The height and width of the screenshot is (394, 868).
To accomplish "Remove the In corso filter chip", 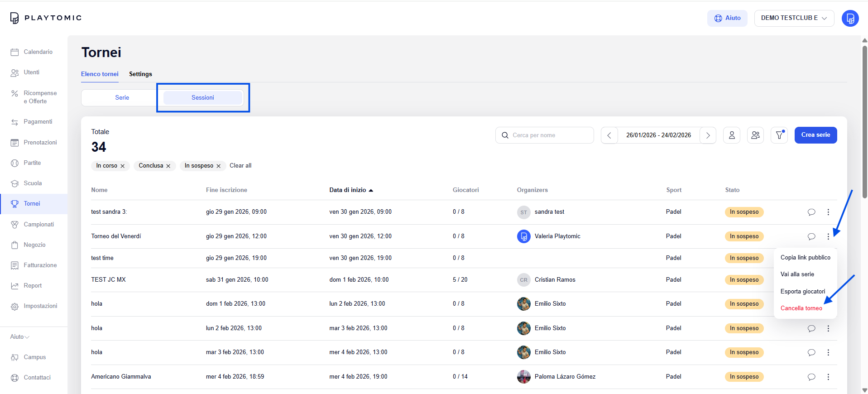I will (123, 166).
